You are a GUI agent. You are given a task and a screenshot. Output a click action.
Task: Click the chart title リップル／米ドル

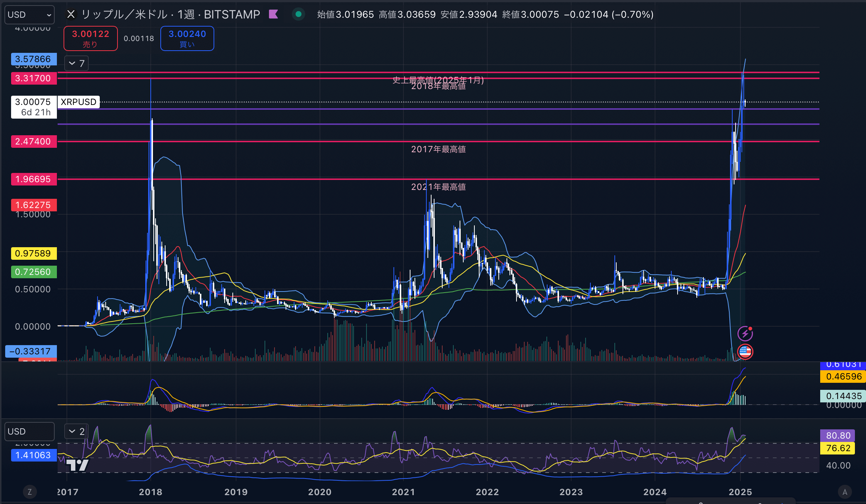[x=125, y=14]
